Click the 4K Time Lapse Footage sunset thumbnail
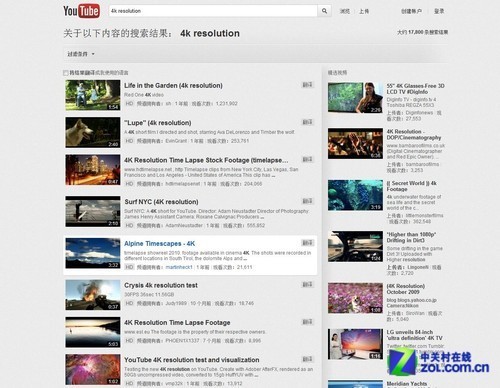This screenshot has height=388, width=500. coord(93,332)
